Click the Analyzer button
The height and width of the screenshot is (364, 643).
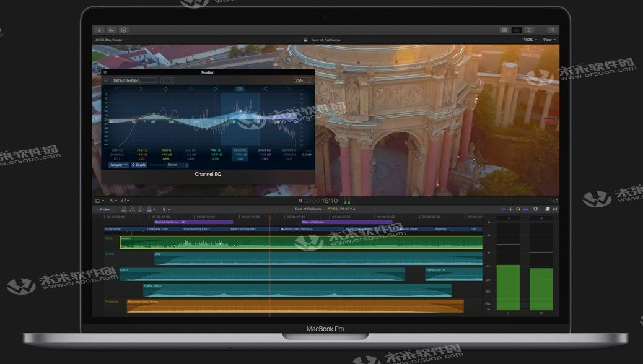[x=118, y=165]
